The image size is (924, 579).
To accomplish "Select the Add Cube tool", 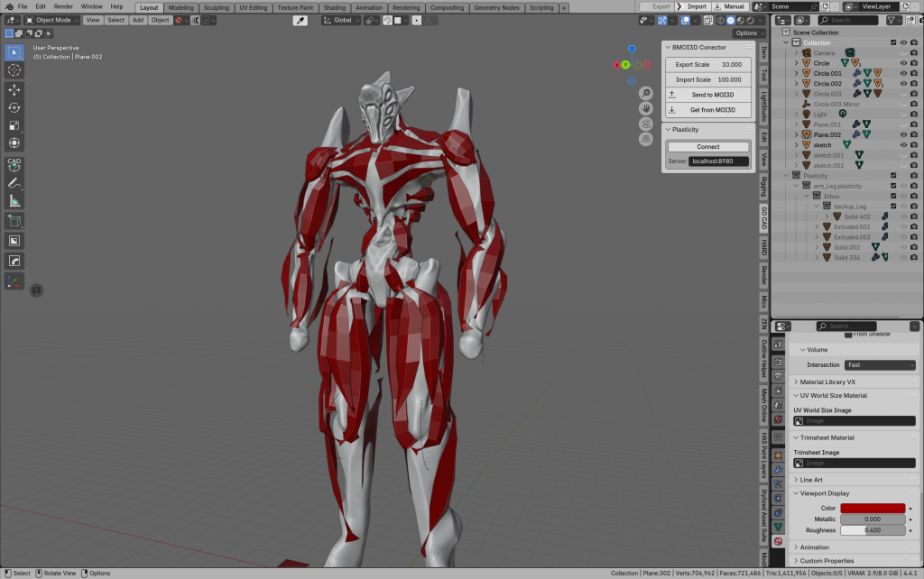I will point(14,220).
